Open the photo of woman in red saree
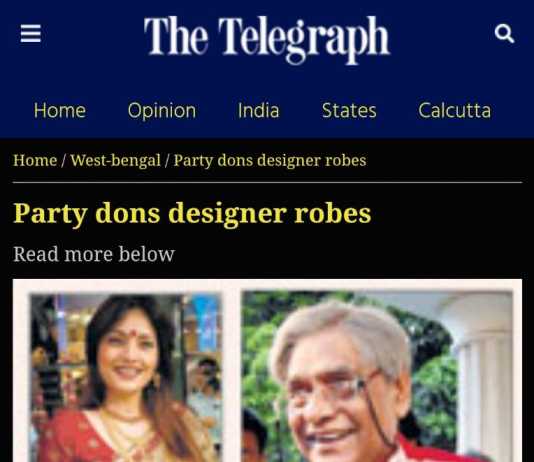The image size is (534, 462). (x=126, y=377)
